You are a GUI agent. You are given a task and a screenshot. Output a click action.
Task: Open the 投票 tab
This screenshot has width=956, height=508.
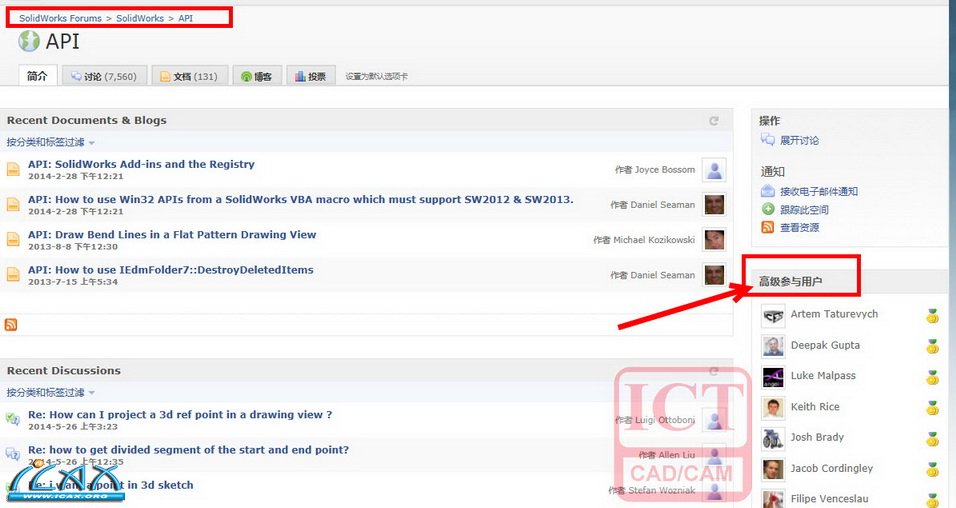[311, 76]
